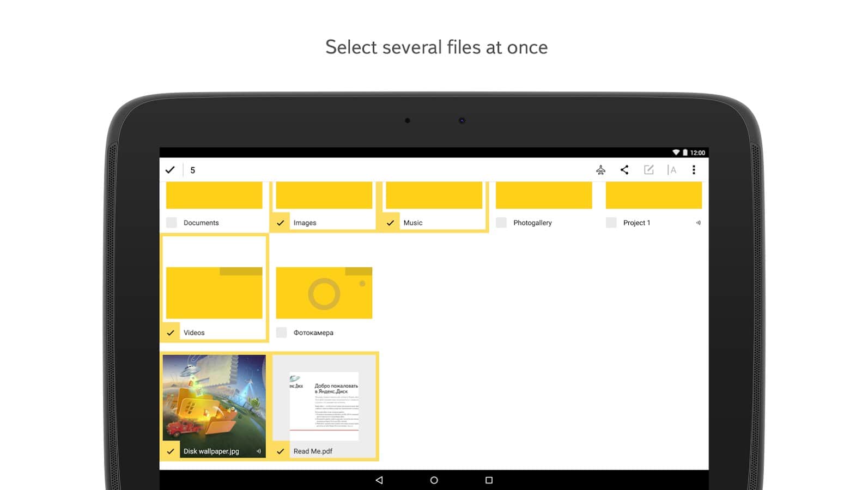Tap the done checkmark in top bar

[170, 170]
